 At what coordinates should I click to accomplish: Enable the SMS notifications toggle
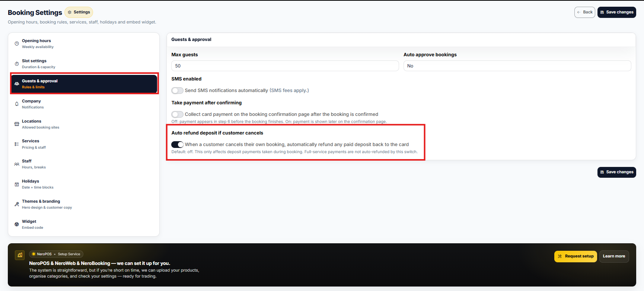tap(177, 91)
